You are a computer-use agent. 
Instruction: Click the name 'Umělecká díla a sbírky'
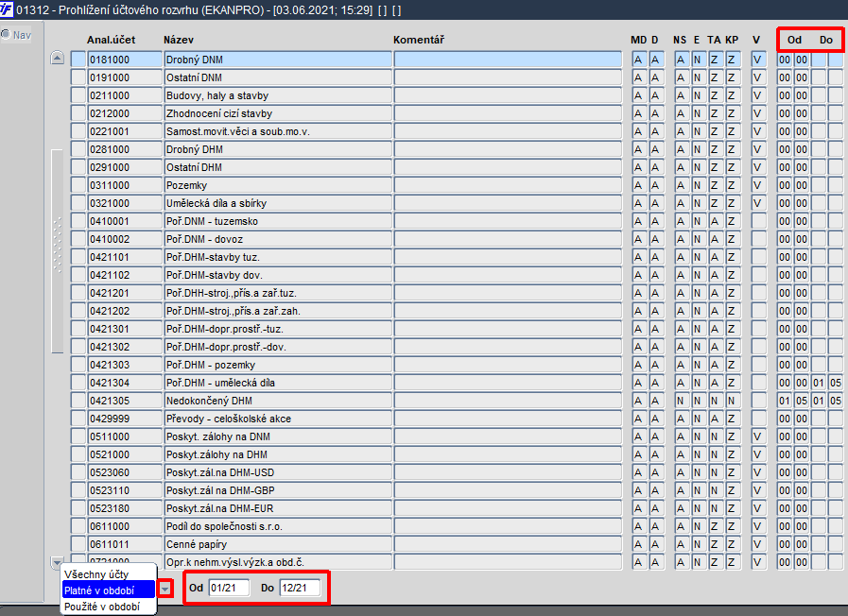tap(278, 203)
